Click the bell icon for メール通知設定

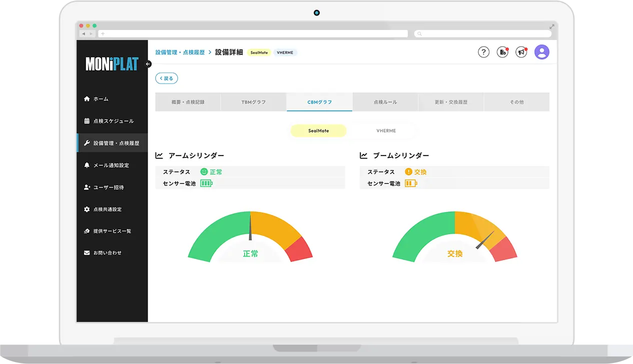click(87, 165)
